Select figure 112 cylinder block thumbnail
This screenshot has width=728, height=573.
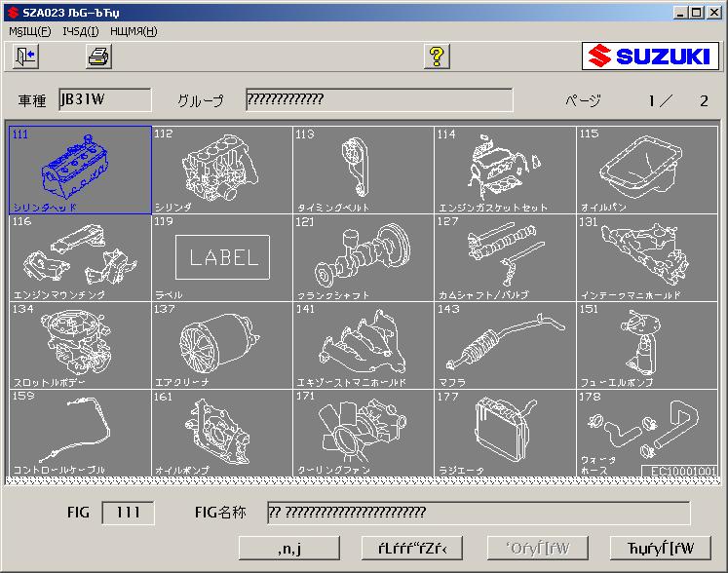click(222, 170)
